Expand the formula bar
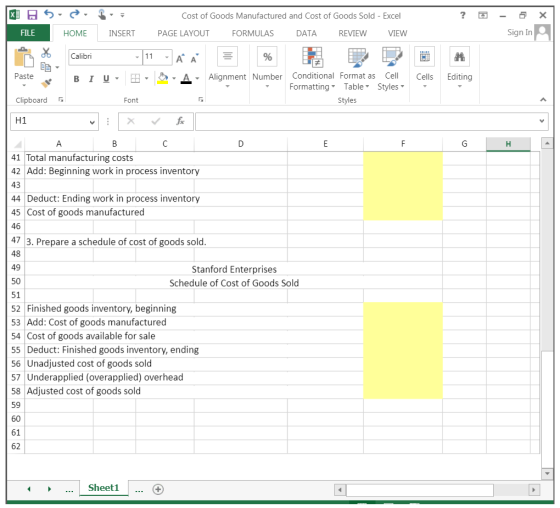Screen dimensions: 560x508 point(542,121)
